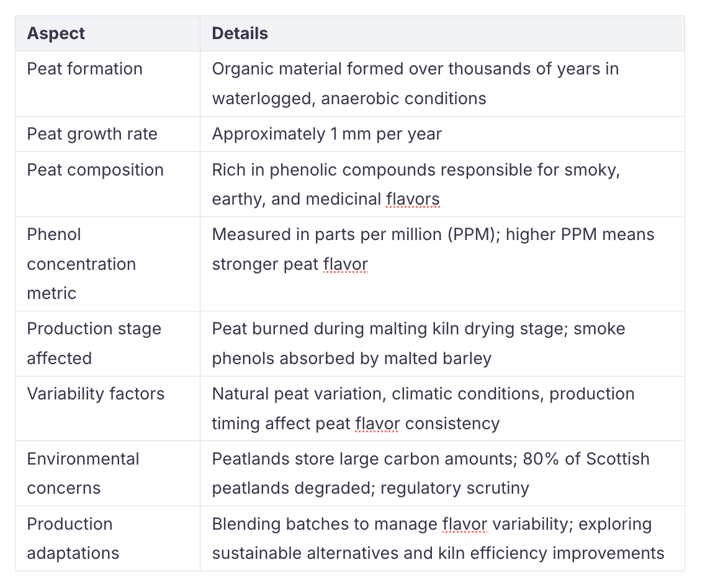Click '80% of Scottish' peatlands text
This screenshot has width=705, height=588.
(586, 458)
